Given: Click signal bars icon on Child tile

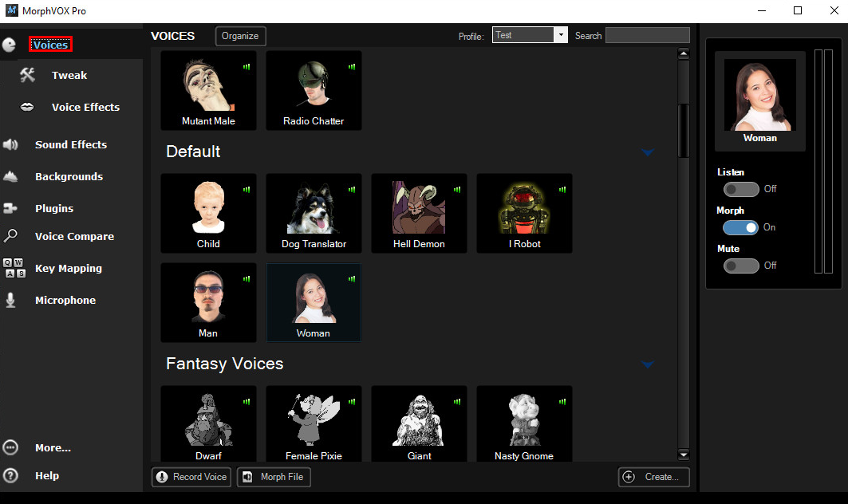Looking at the screenshot, I should (x=247, y=189).
